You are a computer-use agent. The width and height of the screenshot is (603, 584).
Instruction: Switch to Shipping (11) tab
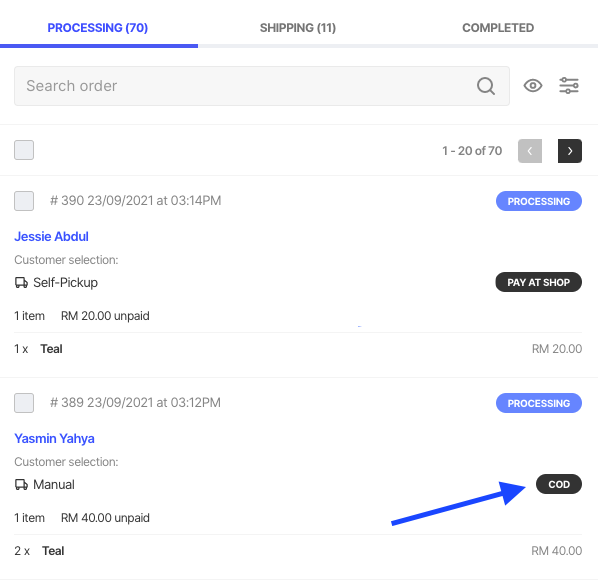pyautogui.click(x=297, y=28)
